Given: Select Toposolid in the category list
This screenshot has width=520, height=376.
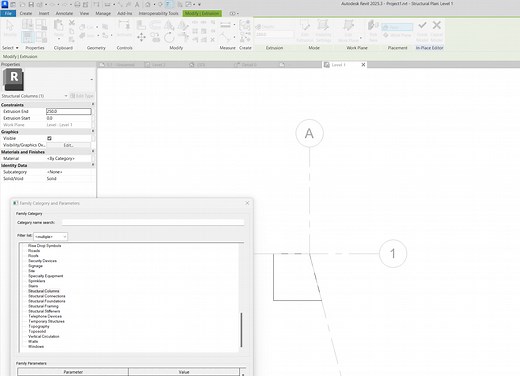Looking at the screenshot, I should pyautogui.click(x=37, y=331).
